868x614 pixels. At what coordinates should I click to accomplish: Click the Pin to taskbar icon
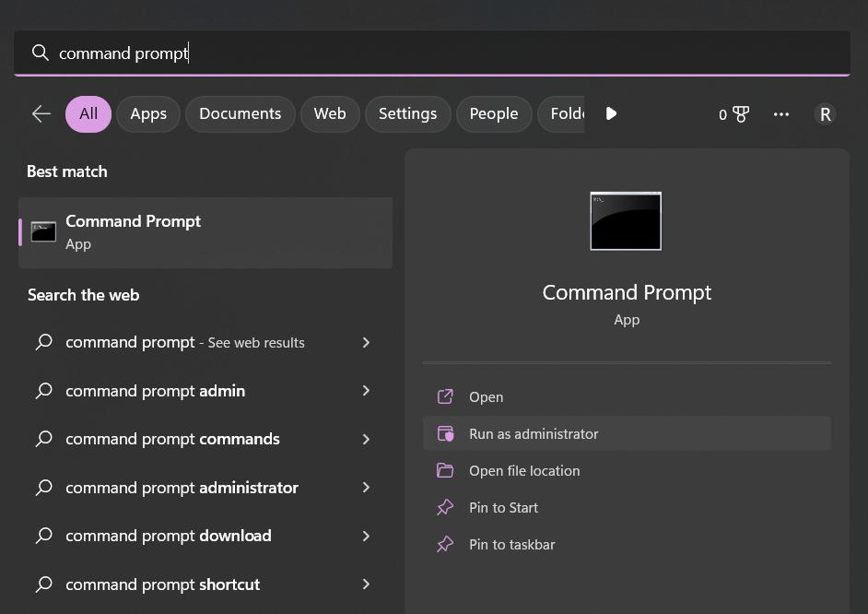coord(445,544)
